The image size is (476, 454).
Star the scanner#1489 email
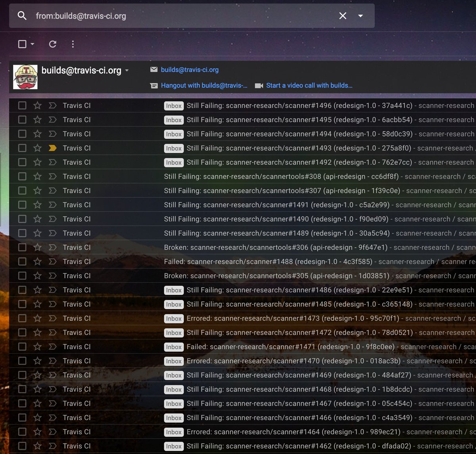point(37,233)
